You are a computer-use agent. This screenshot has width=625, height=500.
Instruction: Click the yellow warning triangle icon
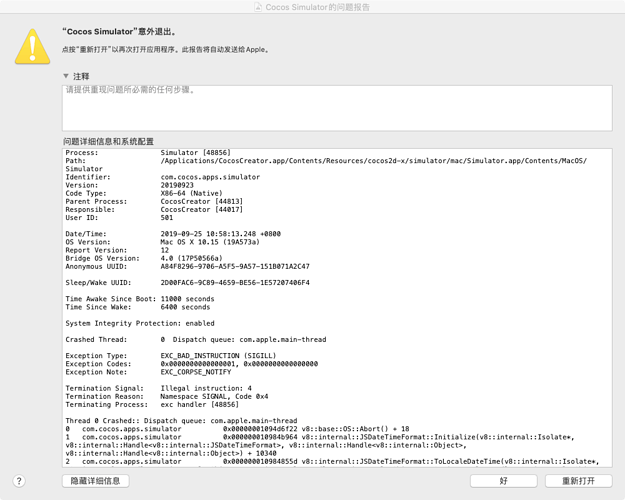click(32, 47)
